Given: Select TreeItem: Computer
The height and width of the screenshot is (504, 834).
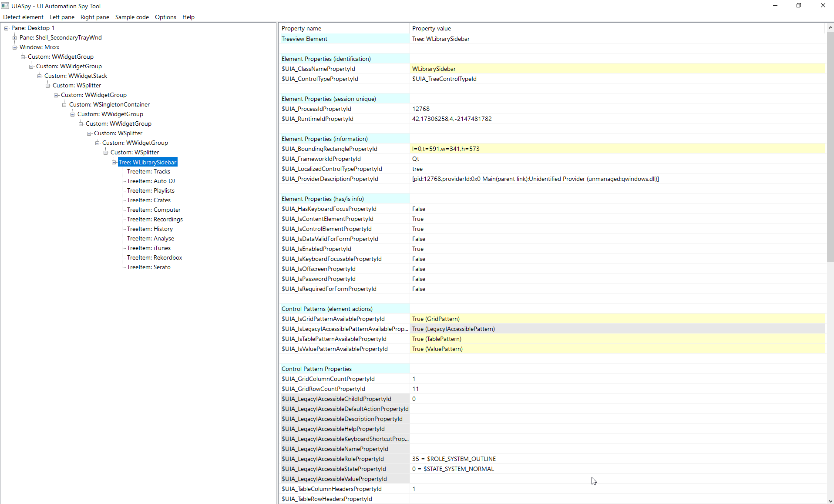Looking at the screenshot, I should click(x=154, y=210).
